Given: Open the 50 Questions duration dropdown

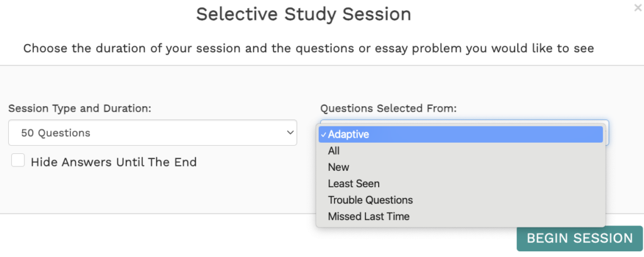Looking at the screenshot, I should pyautogui.click(x=152, y=133).
